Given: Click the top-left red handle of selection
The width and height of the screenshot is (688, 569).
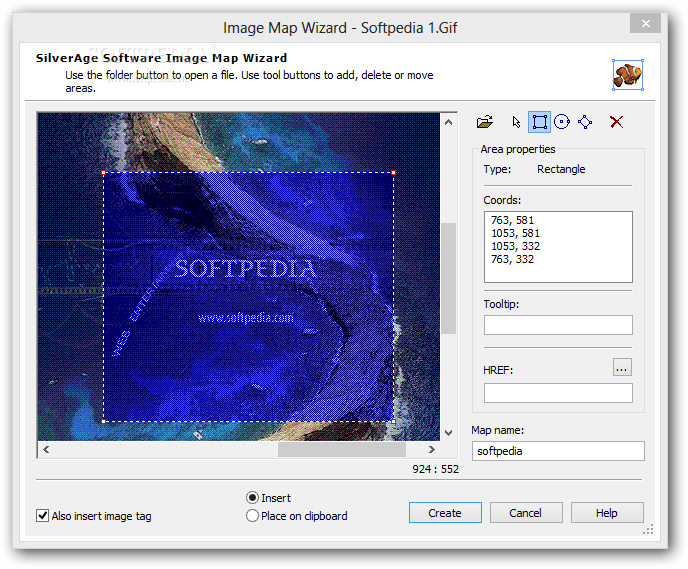Looking at the screenshot, I should 104,173.
